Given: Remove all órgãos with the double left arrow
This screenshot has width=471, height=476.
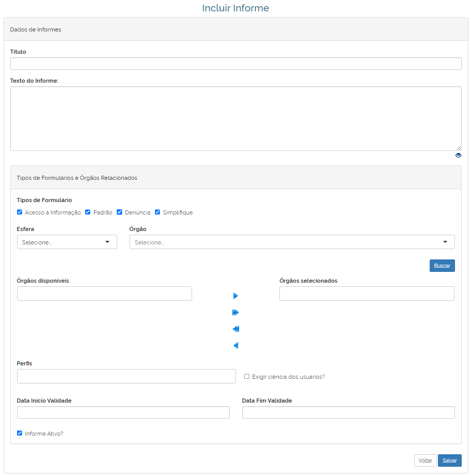Looking at the screenshot, I should tap(235, 329).
